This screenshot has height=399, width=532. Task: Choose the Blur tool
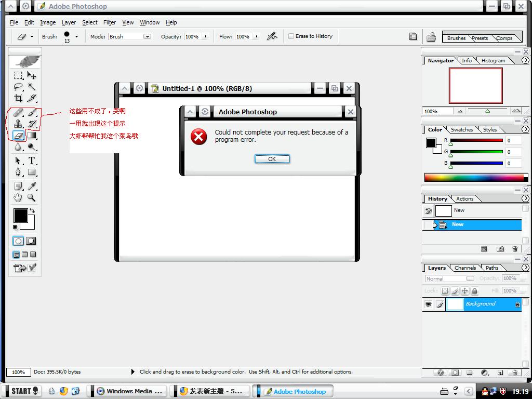coord(18,147)
